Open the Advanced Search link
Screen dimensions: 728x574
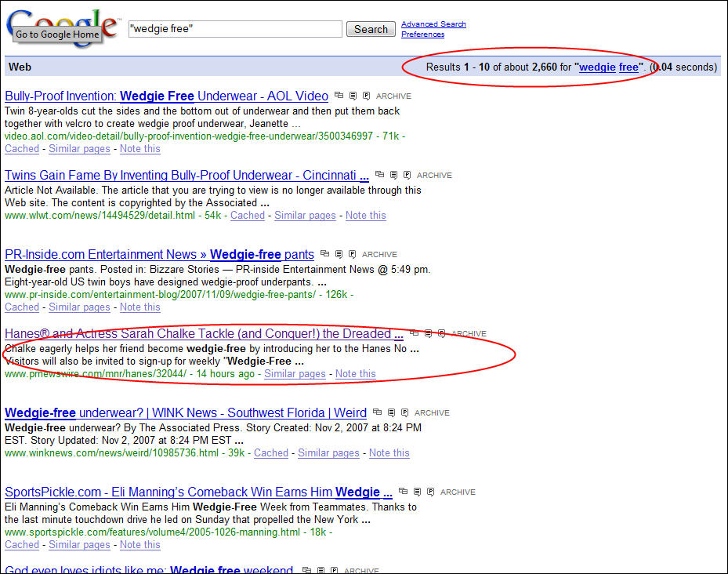(x=433, y=24)
